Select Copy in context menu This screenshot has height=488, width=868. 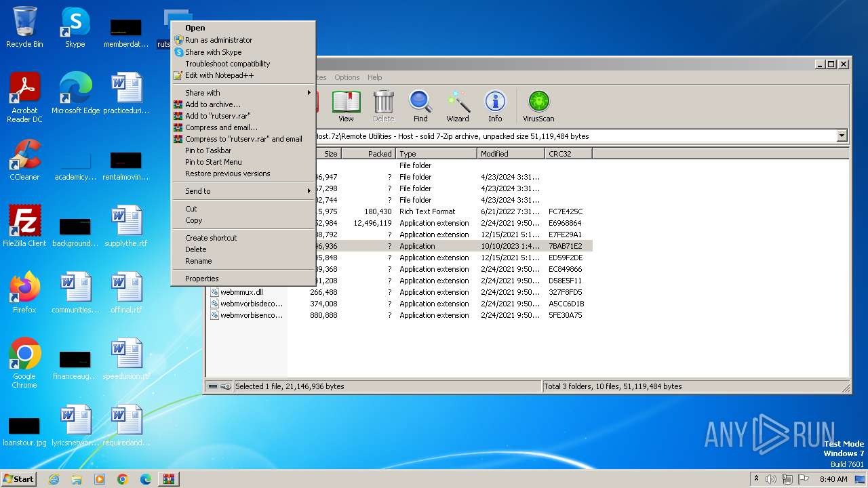[x=243, y=220]
